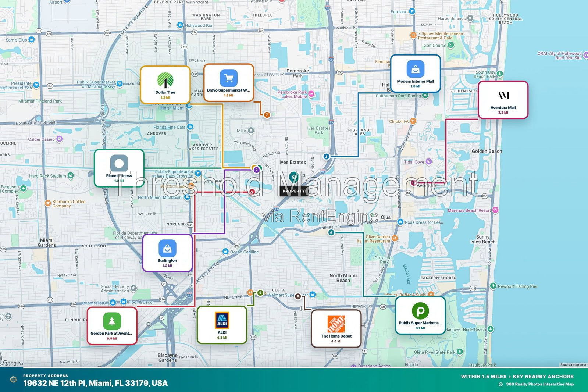Open the Planet Fitness card
The width and height of the screenshot is (588, 392).
119,168
